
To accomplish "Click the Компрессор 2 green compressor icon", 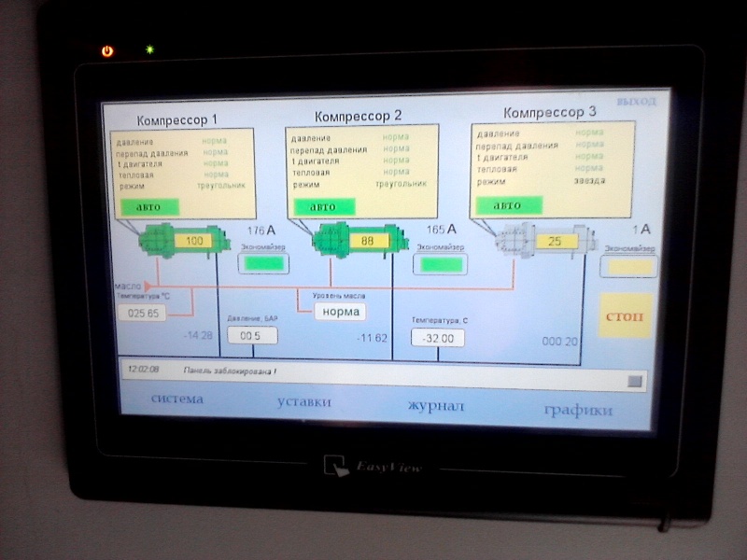I will coord(359,241).
